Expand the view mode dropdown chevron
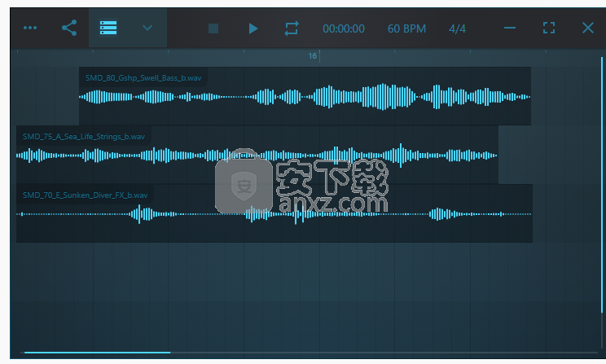606x364 pixels. point(147,28)
